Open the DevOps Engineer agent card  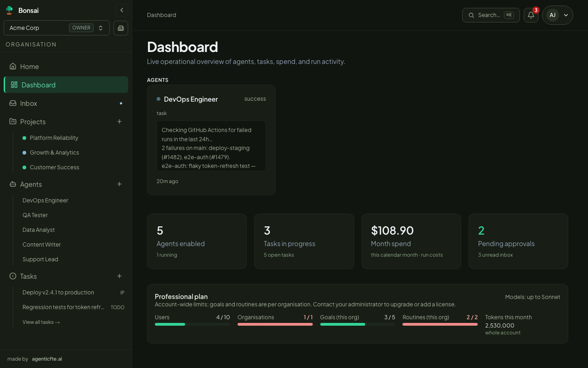[211, 140]
